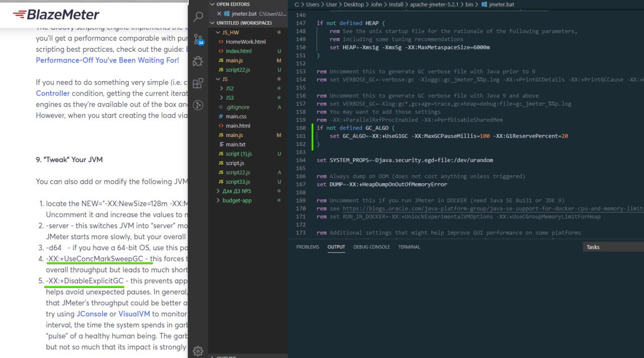This screenshot has width=644, height=358.
Task: Click the -XX:+UseConcMarkSweepGC text in the article
Action: click(95, 258)
